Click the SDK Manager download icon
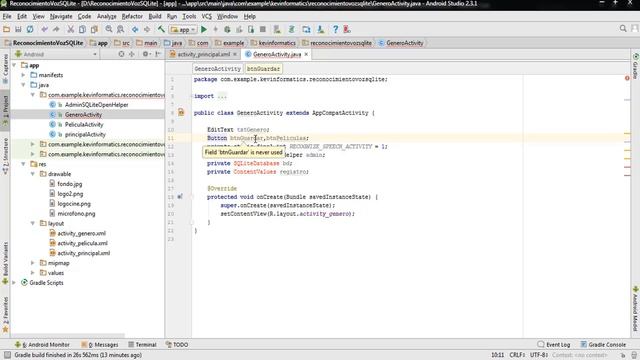 tap(321, 29)
